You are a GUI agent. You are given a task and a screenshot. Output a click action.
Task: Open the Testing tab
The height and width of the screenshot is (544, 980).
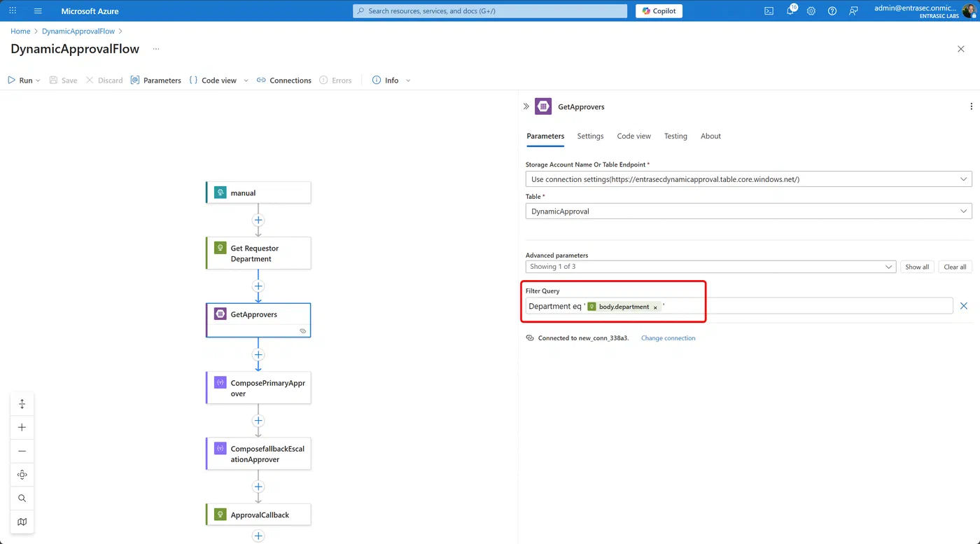[675, 136]
